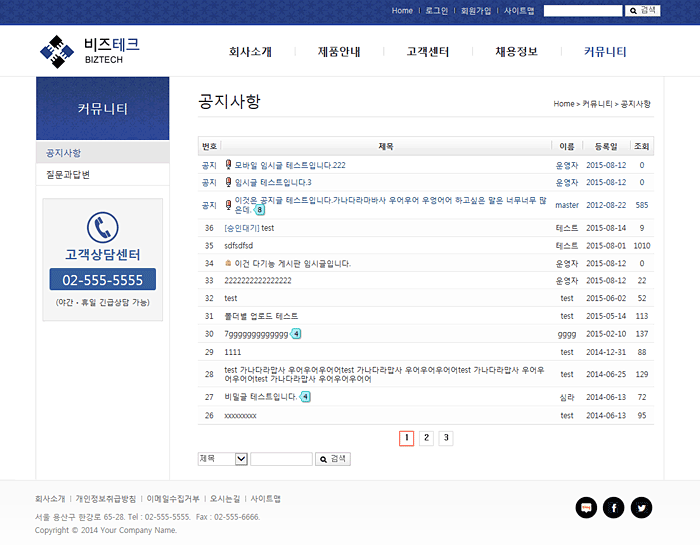Click comment count badge 8 on notice post
The height and width of the screenshot is (545, 700).
(260, 210)
